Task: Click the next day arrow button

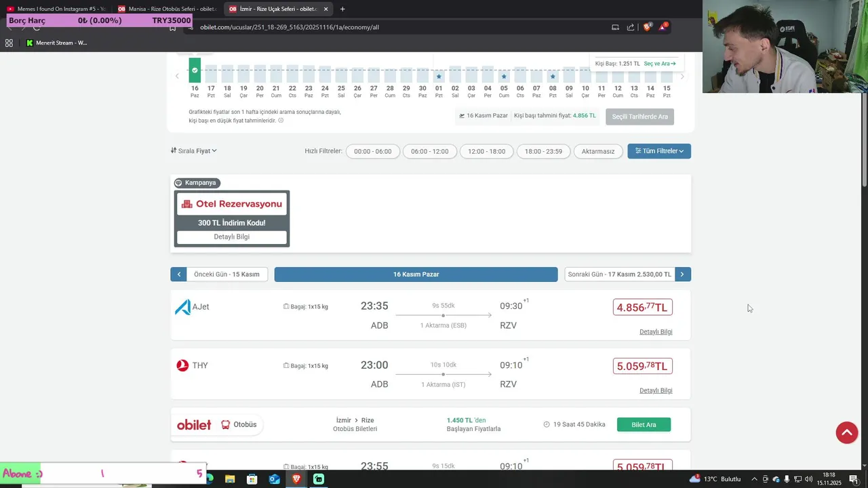Action: point(683,274)
